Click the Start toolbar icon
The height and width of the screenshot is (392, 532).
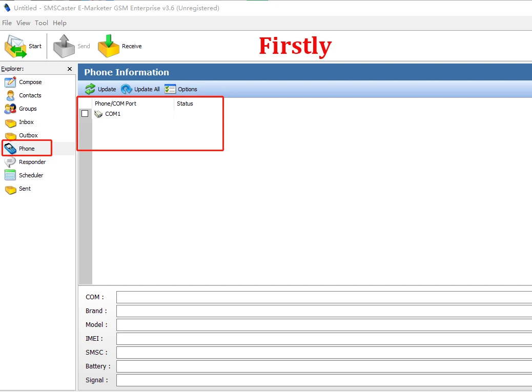[15, 46]
